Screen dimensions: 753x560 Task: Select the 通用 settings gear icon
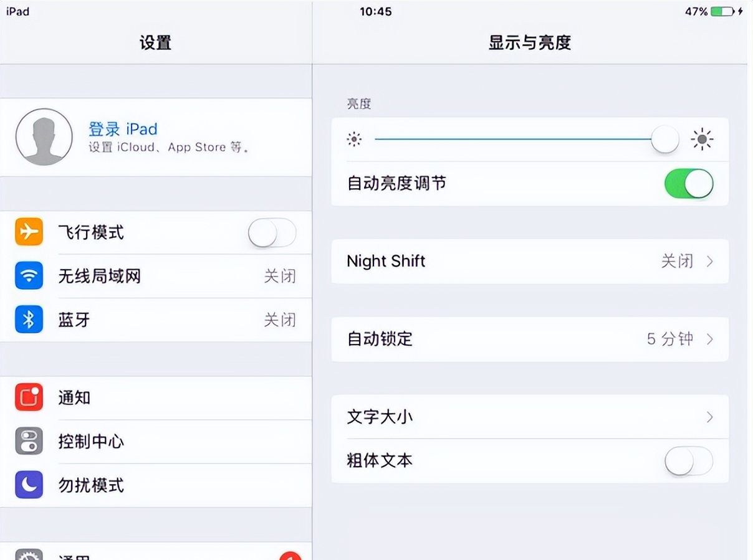[28, 553]
